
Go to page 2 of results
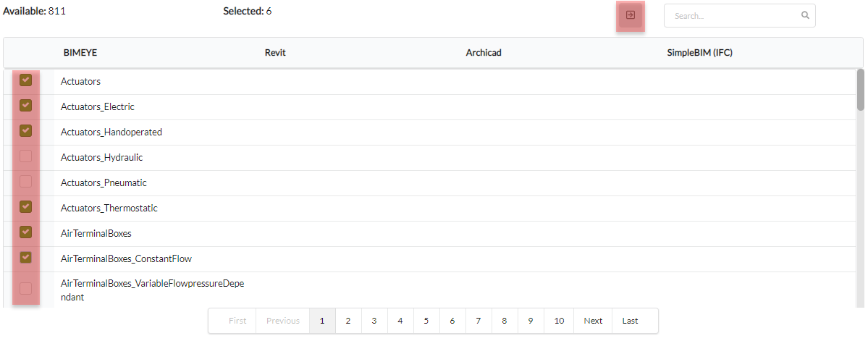pos(348,321)
